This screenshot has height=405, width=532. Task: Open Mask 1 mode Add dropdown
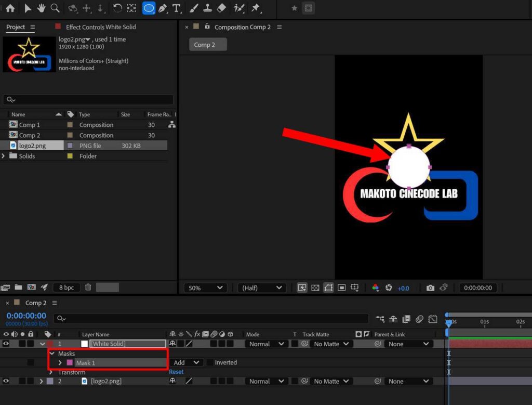[x=185, y=362]
